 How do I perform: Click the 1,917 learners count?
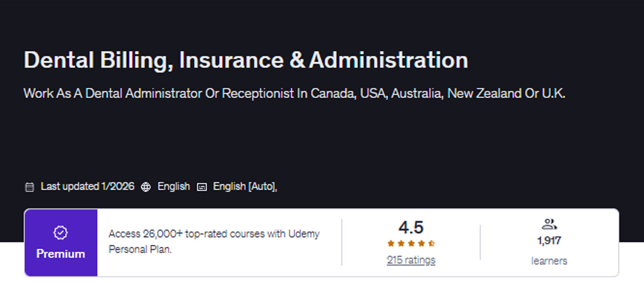click(x=549, y=241)
